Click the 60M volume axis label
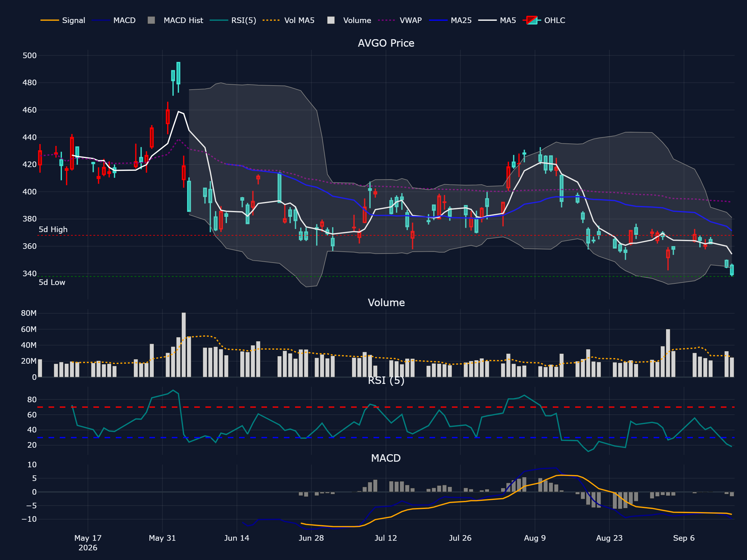Image resolution: width=747 pixels, height=560 pixels. click(29, 329)
